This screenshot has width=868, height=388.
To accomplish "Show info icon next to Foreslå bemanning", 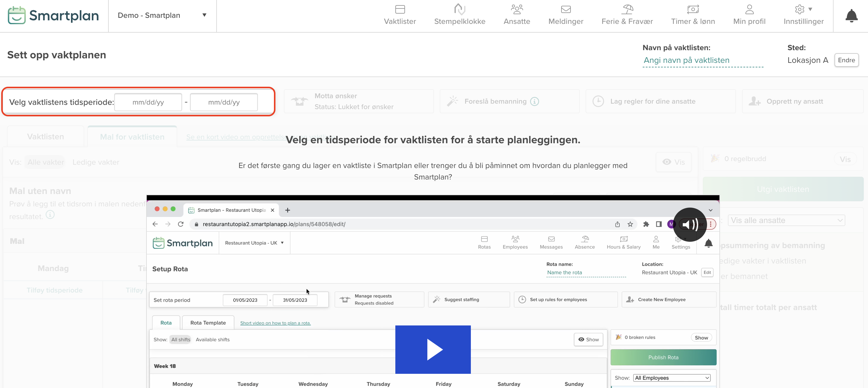I will tap(534, 102).
